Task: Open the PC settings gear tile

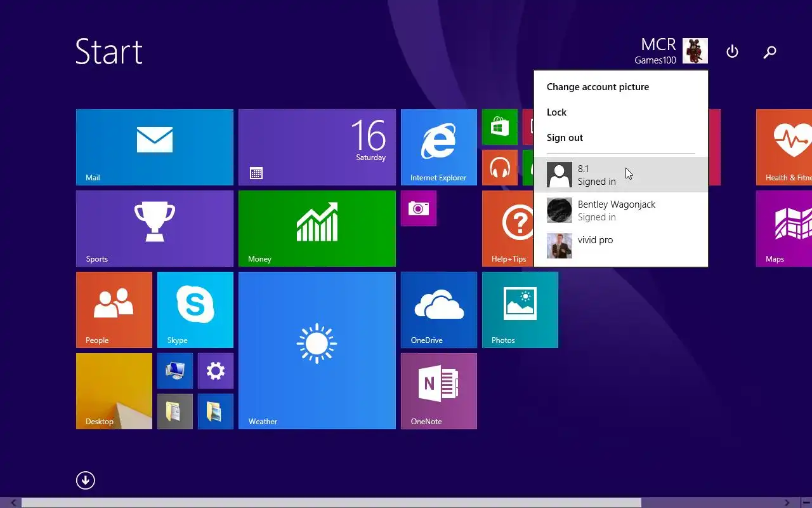Action: [x=216, y=371]
